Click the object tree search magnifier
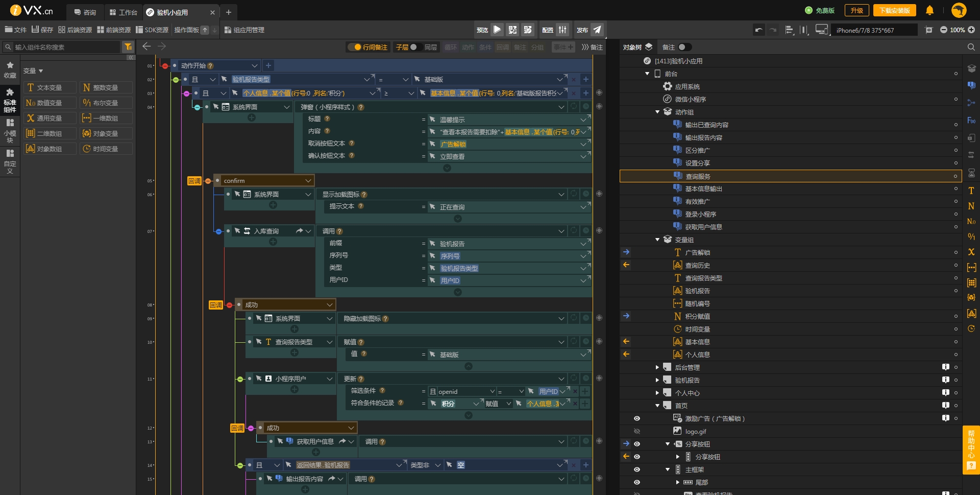This screenshot has width=980, height=495. click(x=971, y=47)
